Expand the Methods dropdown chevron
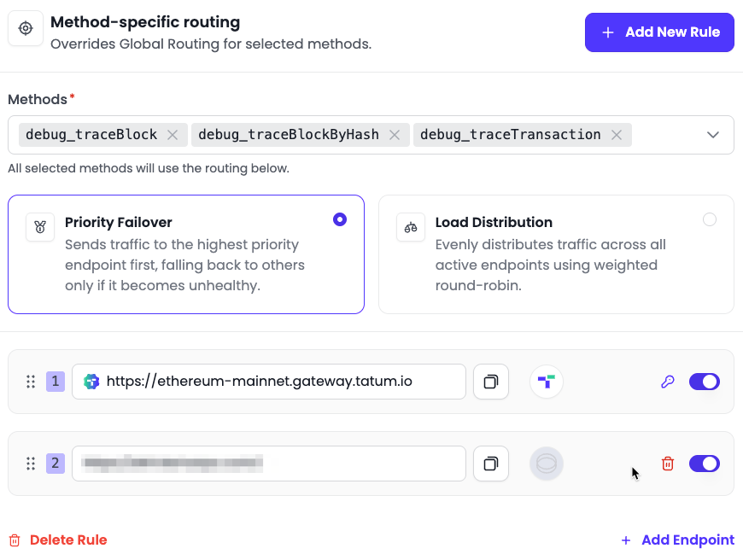Screen dimensions: 743x560 pyautogui.click(x=712, y=135)
